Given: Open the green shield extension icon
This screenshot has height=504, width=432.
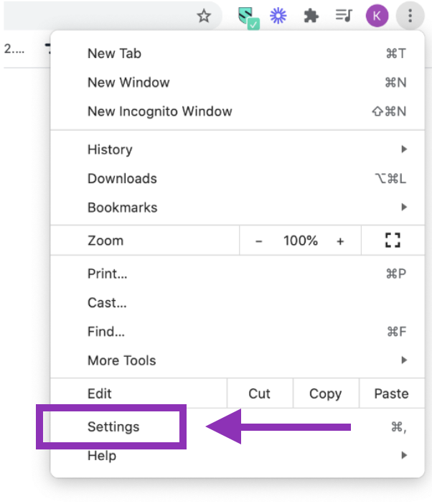Looking at the screenshot, I should 248,17.
